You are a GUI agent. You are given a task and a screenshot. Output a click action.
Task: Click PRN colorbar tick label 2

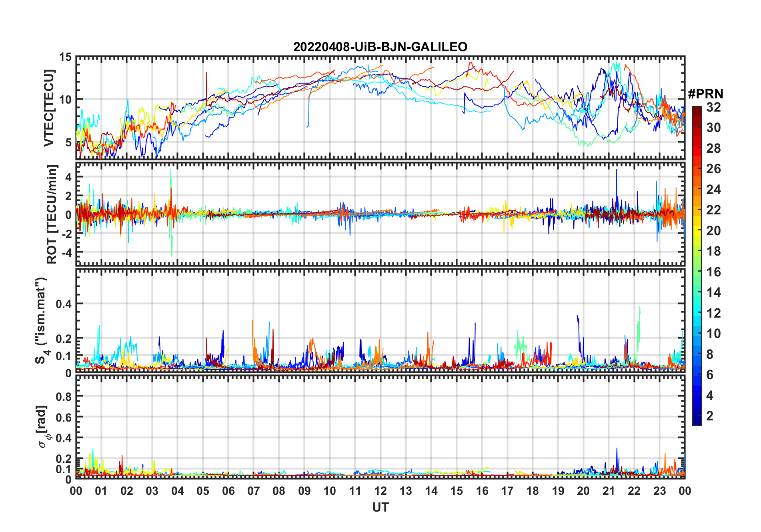(x=710, y=416)
